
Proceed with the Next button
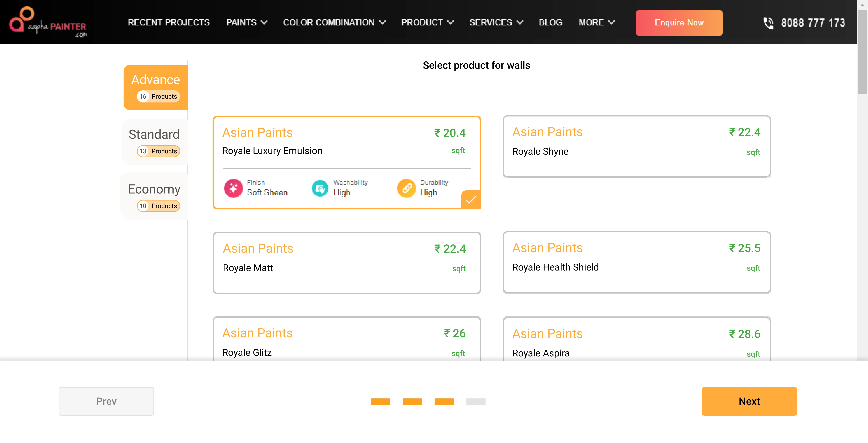tap(749, 401)
